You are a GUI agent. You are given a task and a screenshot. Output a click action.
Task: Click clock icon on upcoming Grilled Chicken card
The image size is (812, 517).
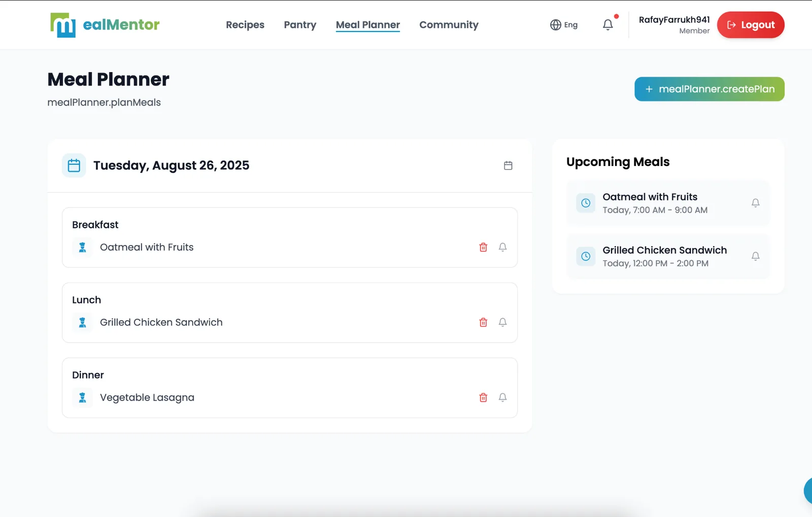tap(586, 256)
